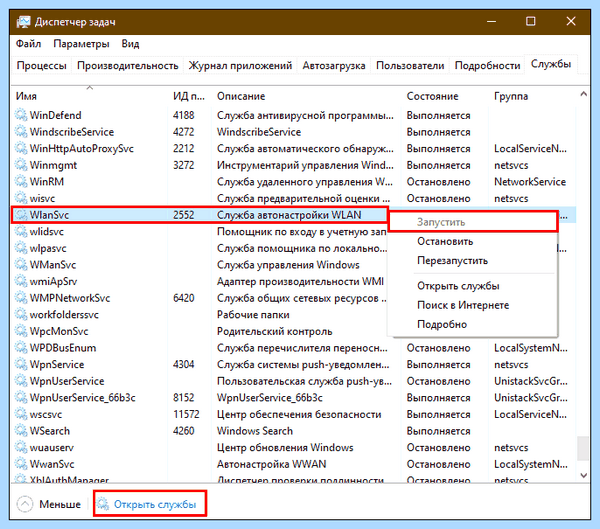
Task: Select the Windows Search description cell
Action: [255, 431]
